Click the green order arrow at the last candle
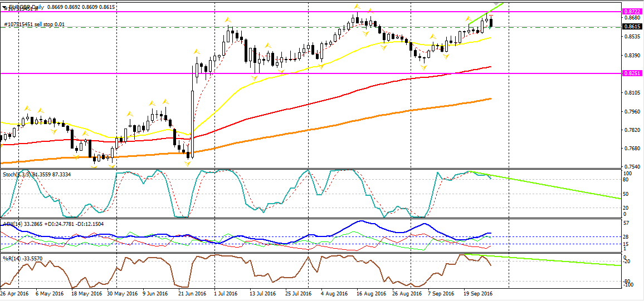The image size is (644, 301). [x=490, y=27]
